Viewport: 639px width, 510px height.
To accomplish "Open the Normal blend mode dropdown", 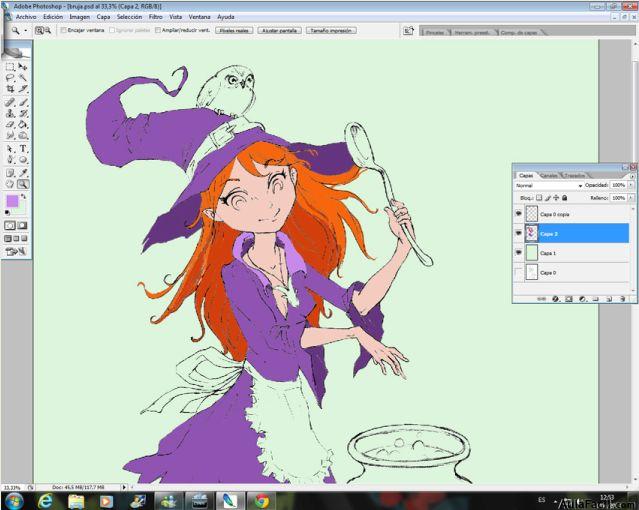I will coord(548,185).
